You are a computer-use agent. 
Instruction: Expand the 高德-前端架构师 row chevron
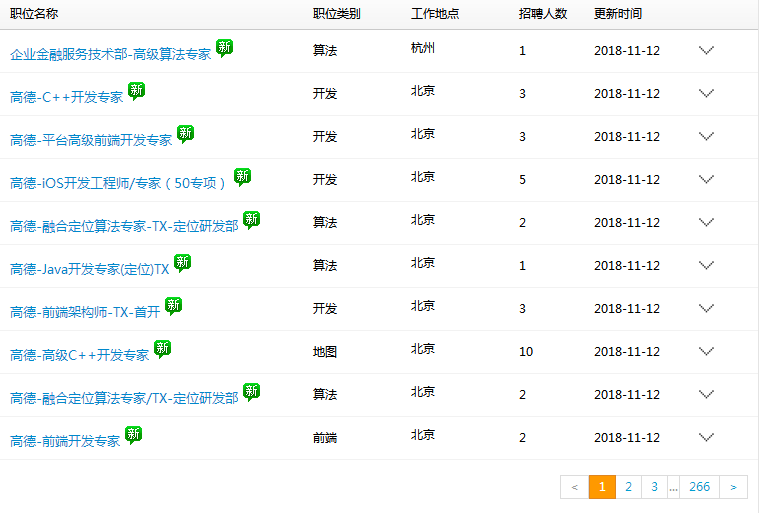pyautogui.click(x=706, y=308)
